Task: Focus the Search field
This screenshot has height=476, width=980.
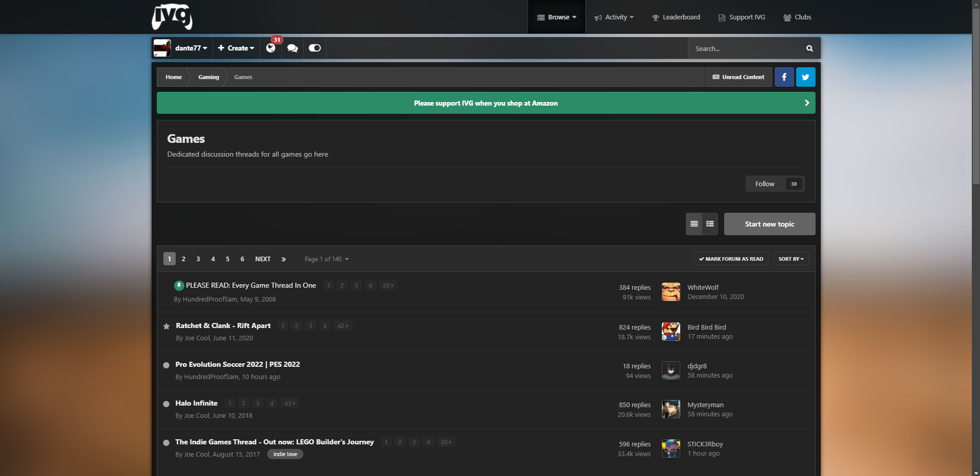Action: pyautogui.click(x=747, y=48)
